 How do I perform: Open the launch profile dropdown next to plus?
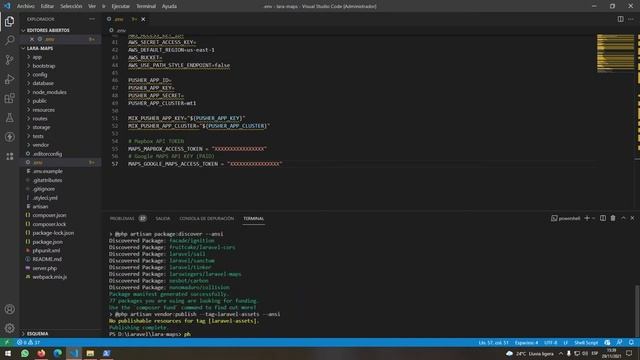[593, 218]
